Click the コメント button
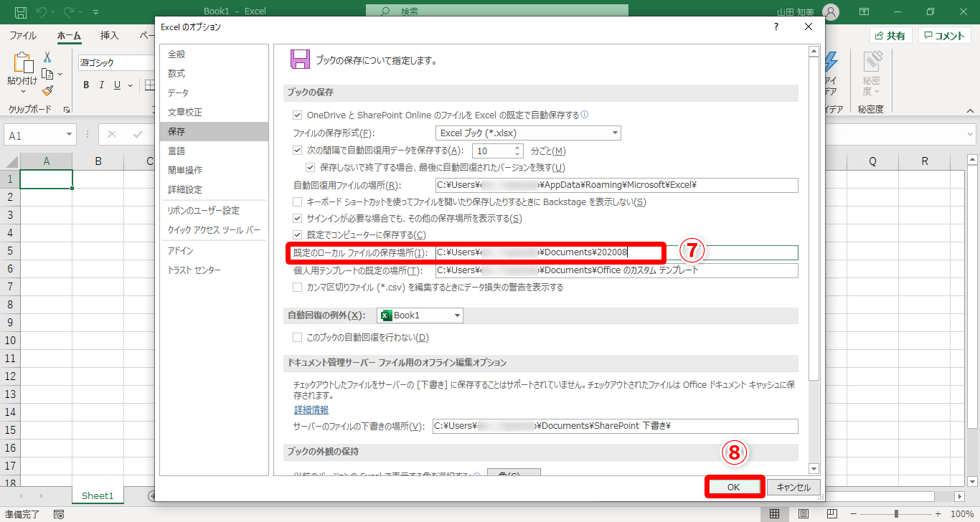 (944, 36)
